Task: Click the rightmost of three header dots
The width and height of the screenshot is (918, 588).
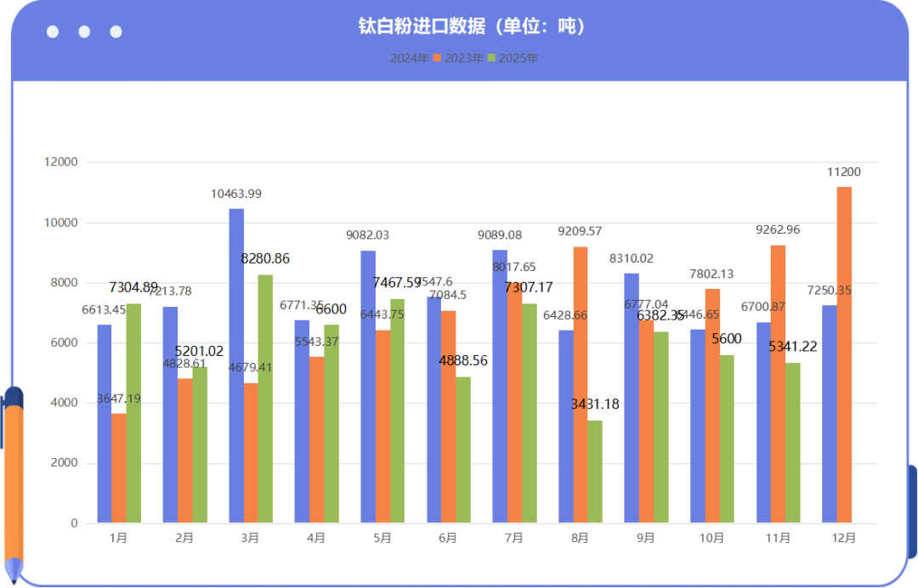Action: 116,32
